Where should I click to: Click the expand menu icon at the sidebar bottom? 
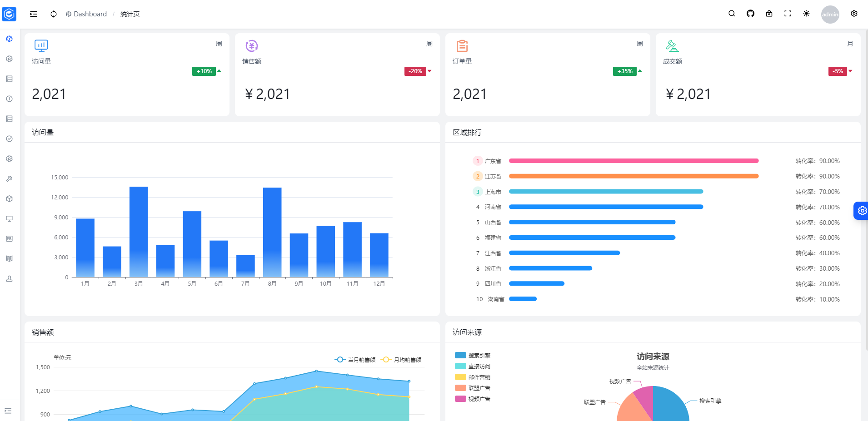tap(8, 411)
